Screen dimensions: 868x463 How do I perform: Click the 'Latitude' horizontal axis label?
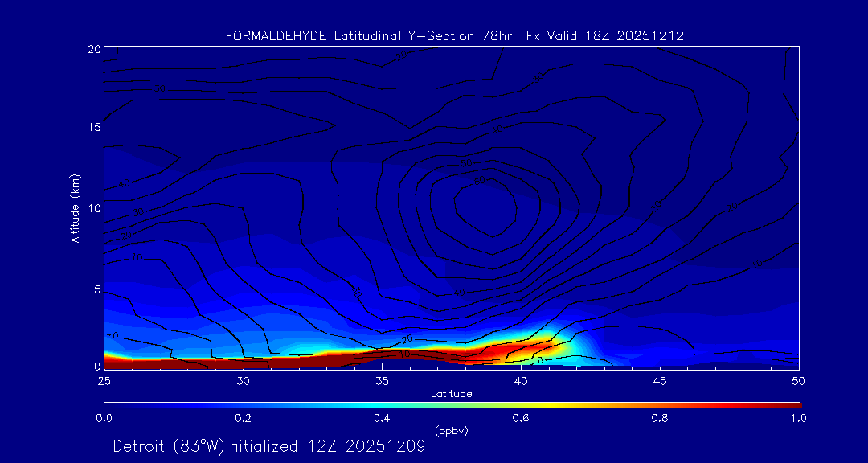point(451,393)
